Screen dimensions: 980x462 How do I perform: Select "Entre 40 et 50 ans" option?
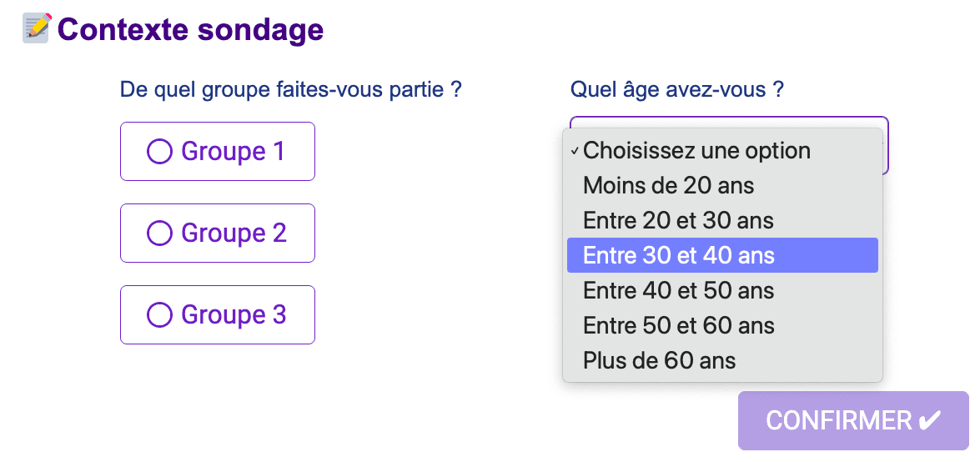pyautogui.click(x=678, y=291)
